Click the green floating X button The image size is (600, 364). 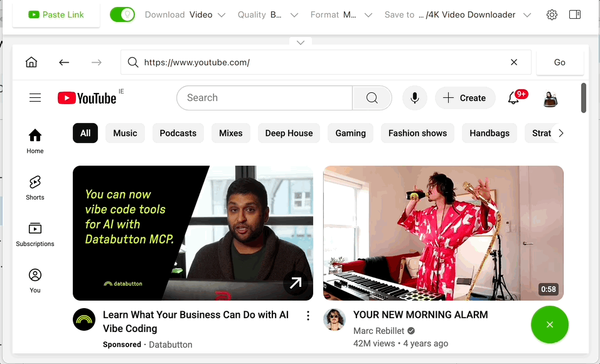[550, 324]
